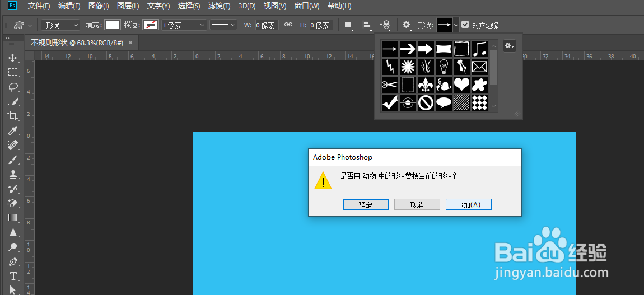Screen dimensions: 644x295
Task: Choose the heart shape
Action: (461, 85)
